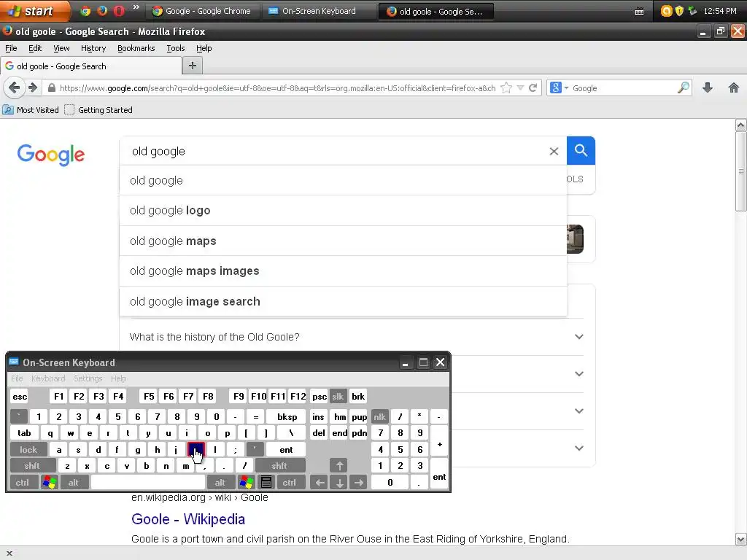The image size is (747, 560).
Task: Launch Firefox from the quick launch bar
Action: 102,11
